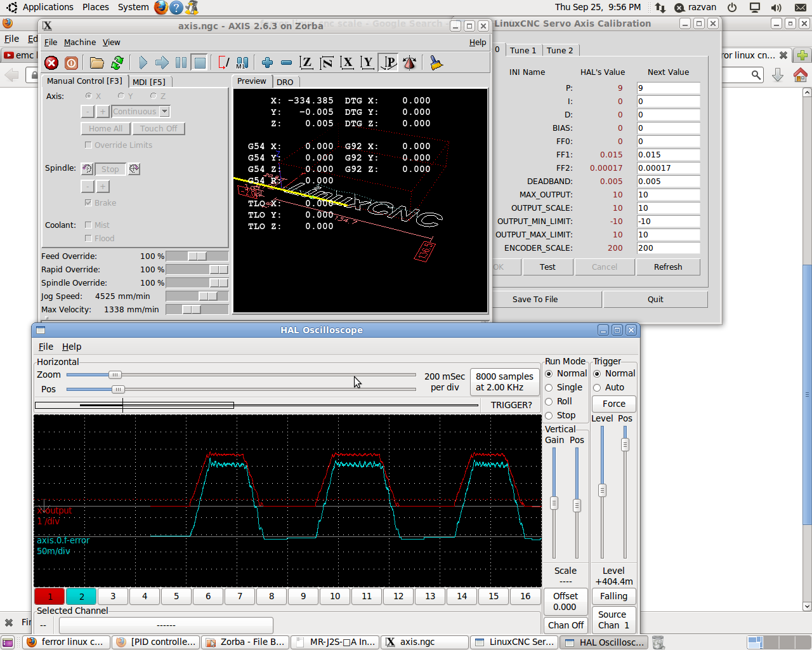The height and width of the screenshot is (650, 812).
Task: Toggle rotate mode cone icon
Action: pyautogui.click(x=409, y=63)
